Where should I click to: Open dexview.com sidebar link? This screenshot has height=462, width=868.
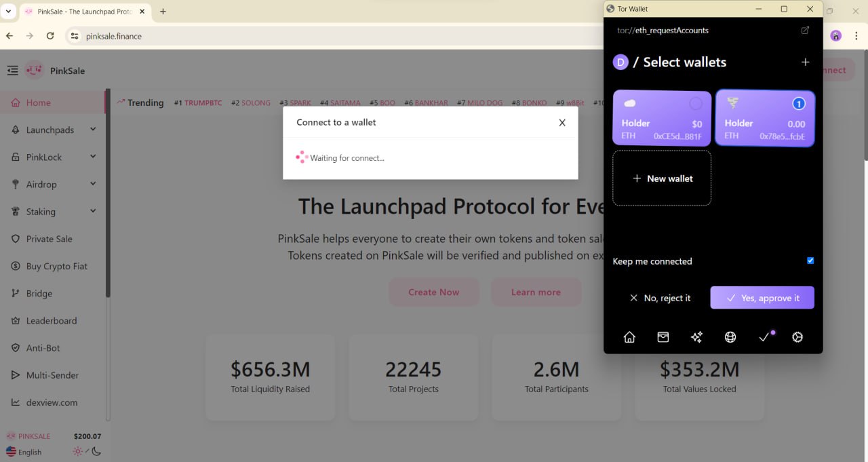(x=53, y=402)
